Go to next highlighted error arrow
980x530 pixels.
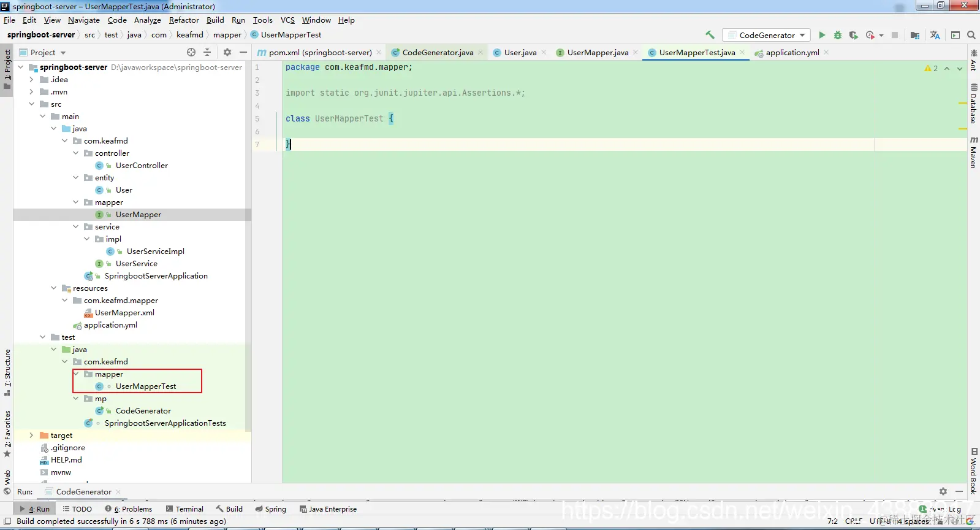[960, 69]
